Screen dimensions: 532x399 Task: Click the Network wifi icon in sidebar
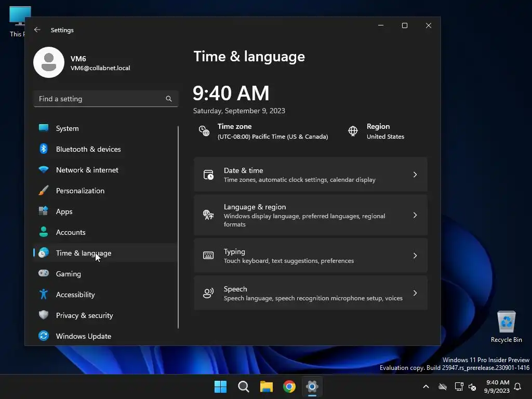(x=44, y=169)
